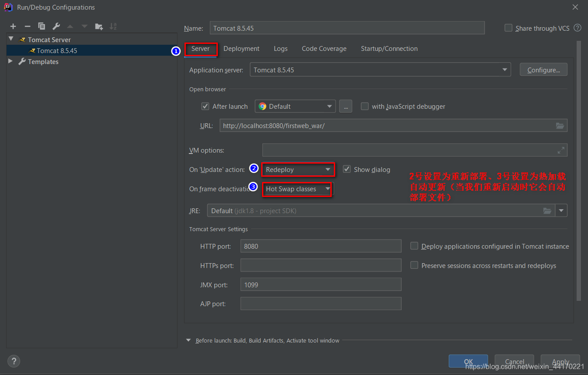Image resolution: width=588 pixels, height=375 pixels.
Task: Toggle Show dialog checkbox
Action: pos(347,169)
